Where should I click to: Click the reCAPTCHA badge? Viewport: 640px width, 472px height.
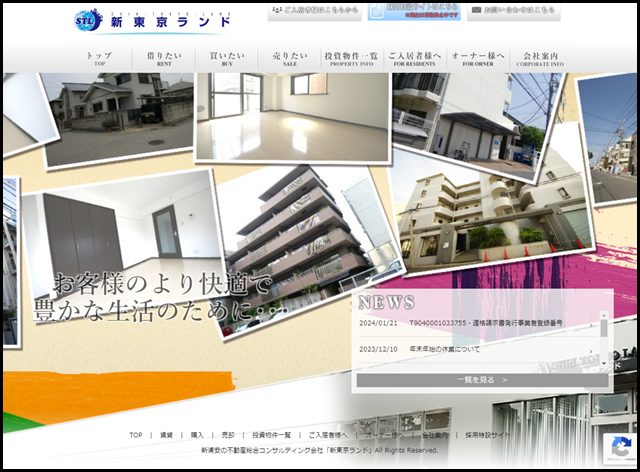pyautogui.click(x=621, y=449)
